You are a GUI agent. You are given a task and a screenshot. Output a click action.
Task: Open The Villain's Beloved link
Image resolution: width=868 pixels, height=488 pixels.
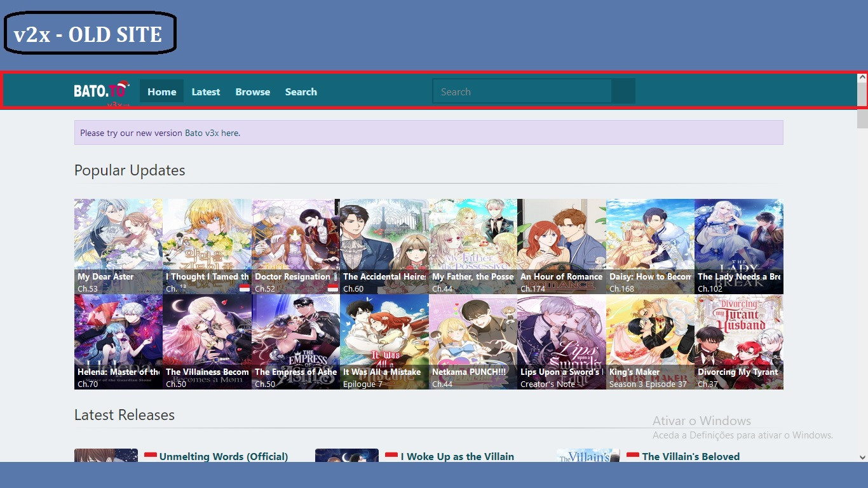pyautogui.click(x=691, y=456)
